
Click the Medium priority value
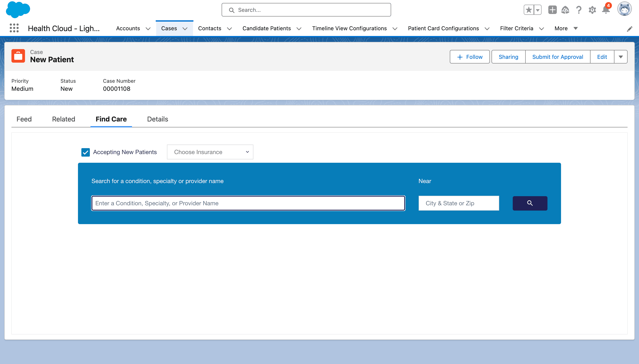coord(22,89)
